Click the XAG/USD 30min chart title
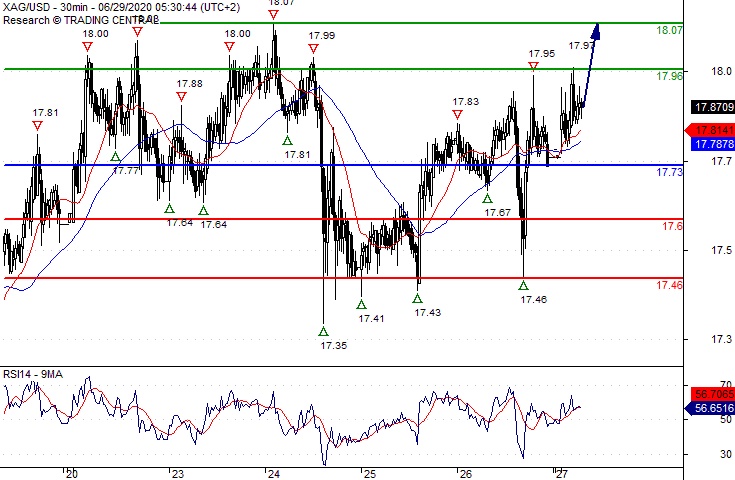The height and width of the screenshot is (480, 735). (121, 7)
